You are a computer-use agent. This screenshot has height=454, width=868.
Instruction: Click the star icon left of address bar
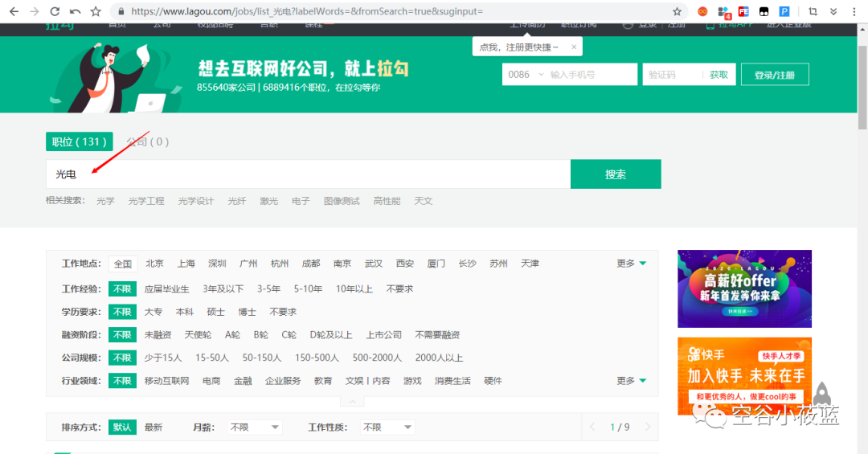(x=95, y=11)
